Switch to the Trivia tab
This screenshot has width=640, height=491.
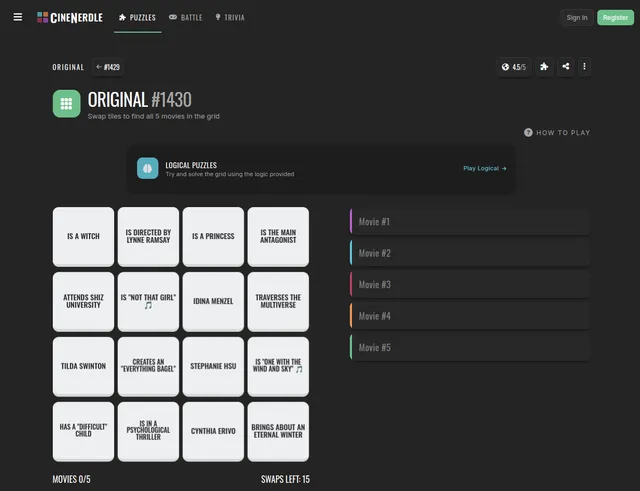(230, 17)
